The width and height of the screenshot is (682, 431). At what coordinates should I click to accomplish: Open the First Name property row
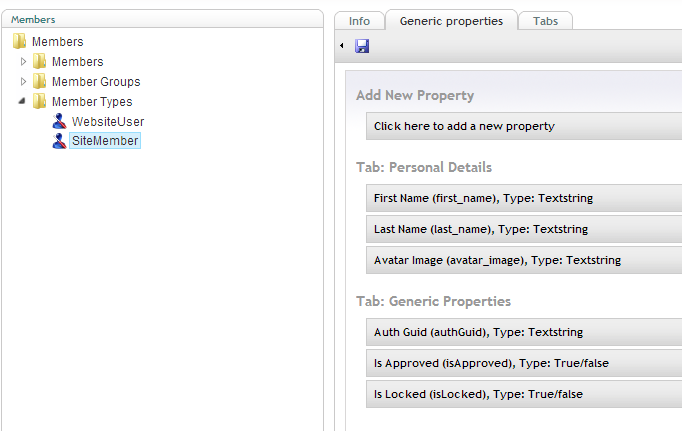[524, 198]
